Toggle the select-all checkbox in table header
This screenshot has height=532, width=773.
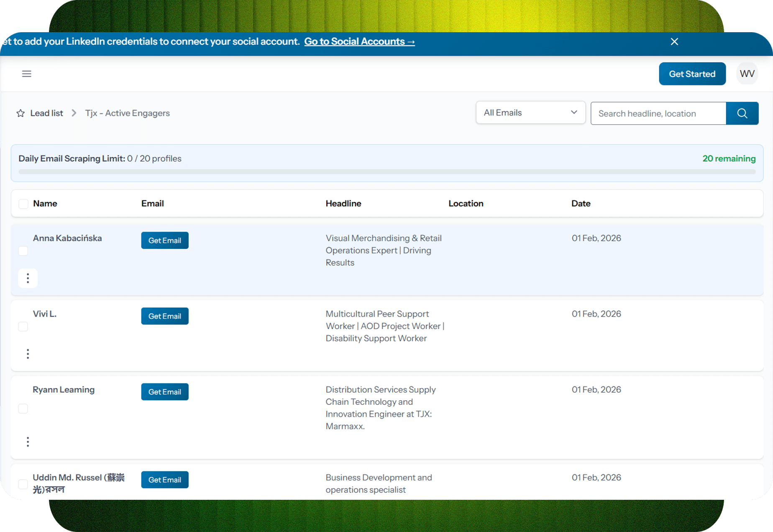pos(23,204)
